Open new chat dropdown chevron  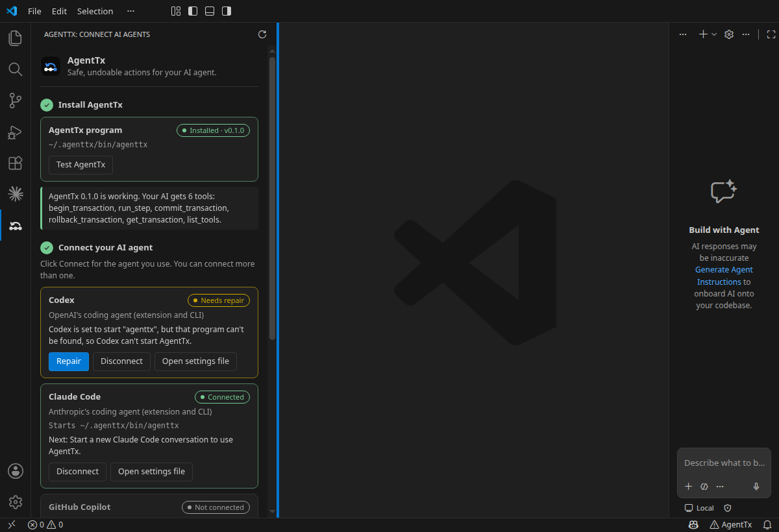coord(714,34)
